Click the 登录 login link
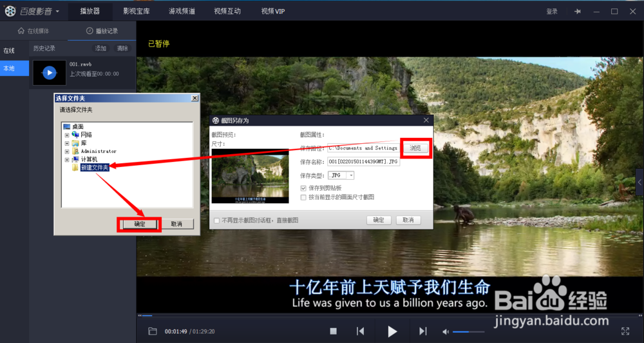Viewport: 644px width, 343px height. point(552,12)
